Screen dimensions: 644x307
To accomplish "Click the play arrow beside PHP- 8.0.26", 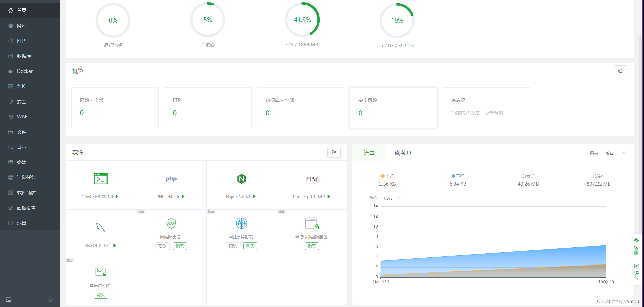I will 183,196.
